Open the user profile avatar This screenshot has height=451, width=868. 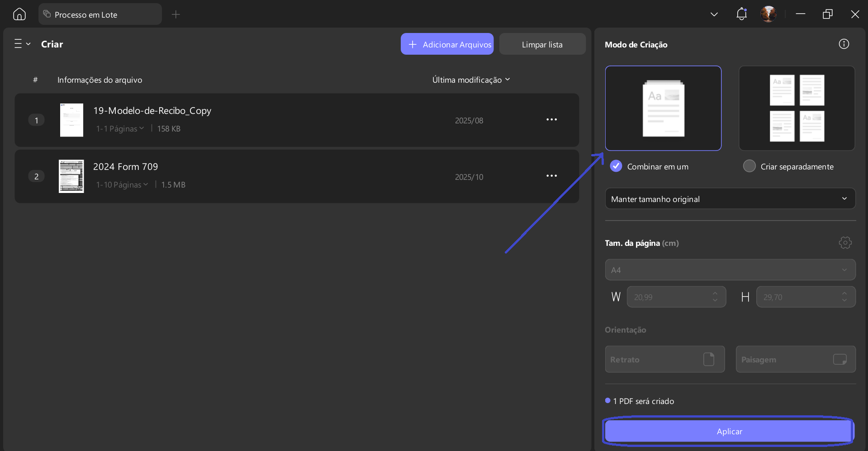768,14
